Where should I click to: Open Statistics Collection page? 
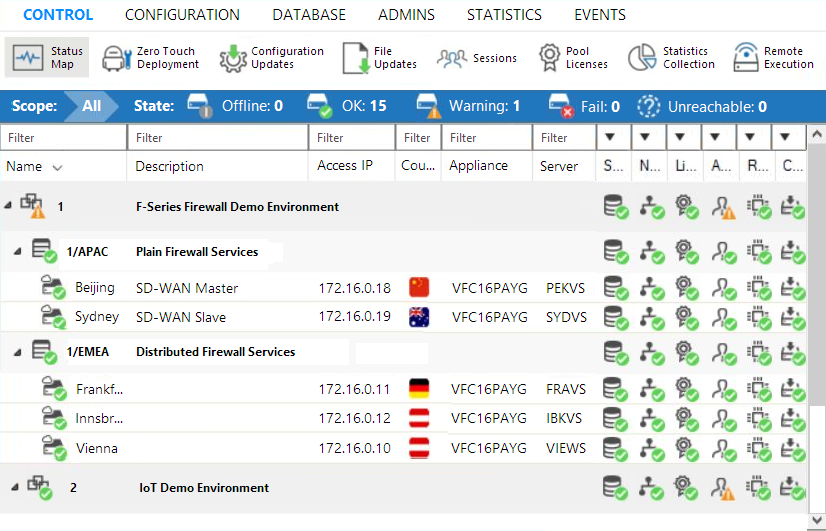[x=671, y=58]
